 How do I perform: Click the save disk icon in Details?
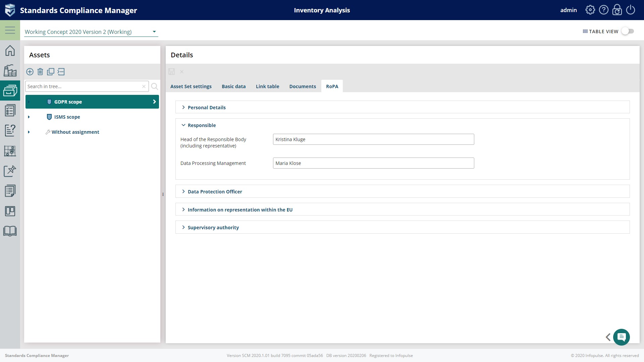tap(171, 72)
